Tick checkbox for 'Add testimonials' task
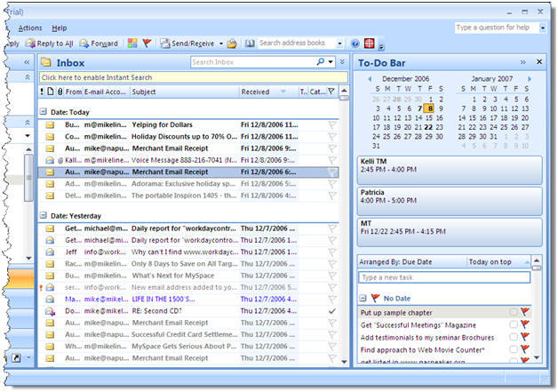Screen dimensions: 558x392 click(x=514, y=338)
